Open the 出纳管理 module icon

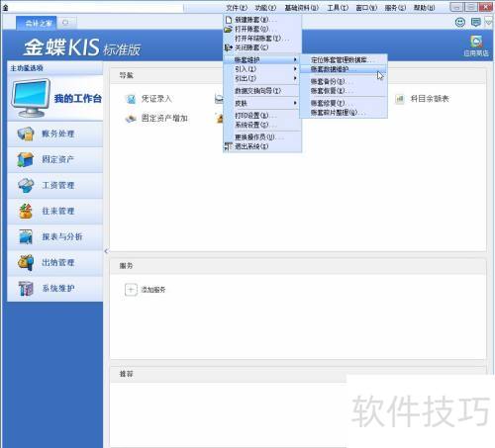(x=26, y=262)
